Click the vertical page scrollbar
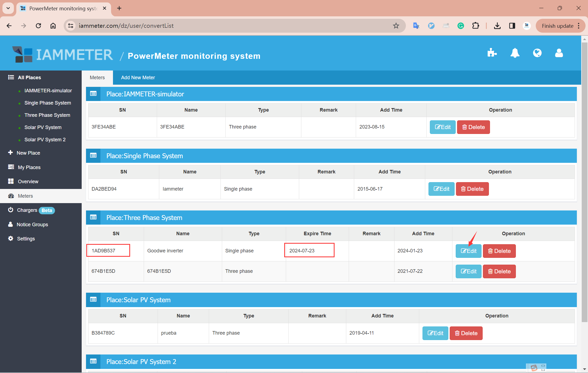 coord(584,182)
